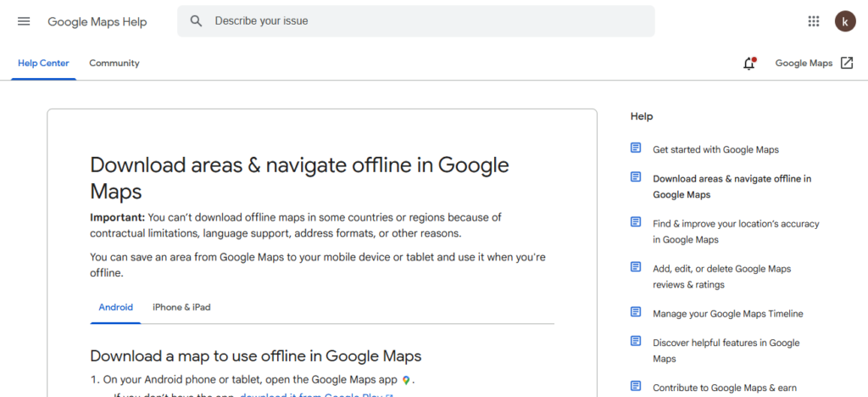The height and width of the screenshot is (397, 868).
Task: Open Manage your Google Maps Timeline link
Action: tap(727, 314)
